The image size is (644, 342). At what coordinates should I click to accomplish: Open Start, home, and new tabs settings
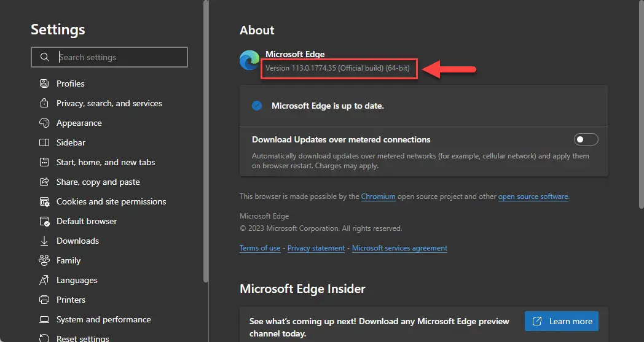[106, 162]
